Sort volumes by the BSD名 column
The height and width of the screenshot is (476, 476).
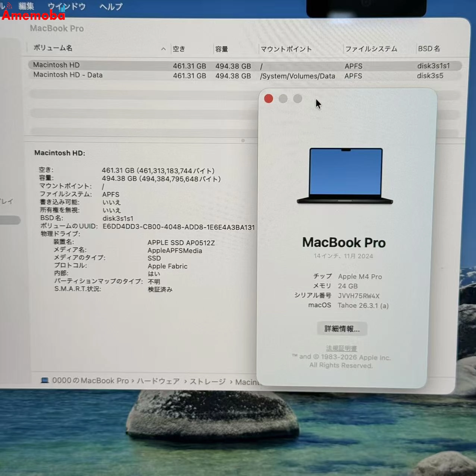point(429,48)
